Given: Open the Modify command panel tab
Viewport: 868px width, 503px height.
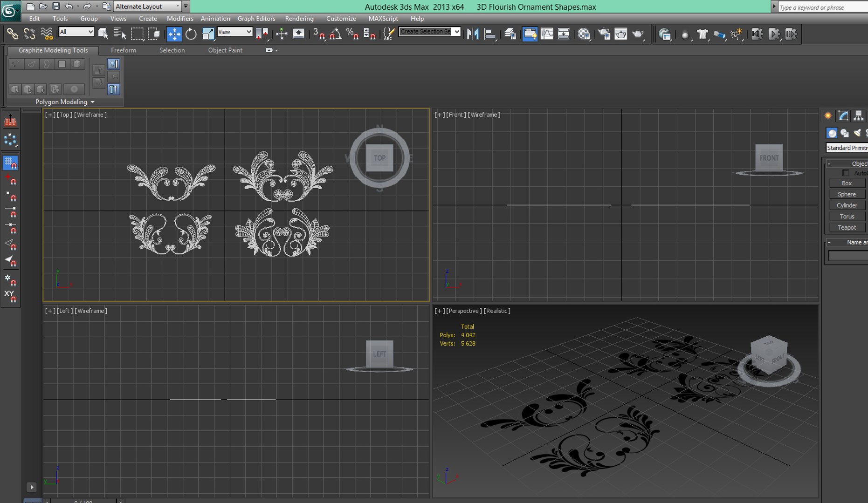Looking at the screenshot, I should [x=843, y=116].
